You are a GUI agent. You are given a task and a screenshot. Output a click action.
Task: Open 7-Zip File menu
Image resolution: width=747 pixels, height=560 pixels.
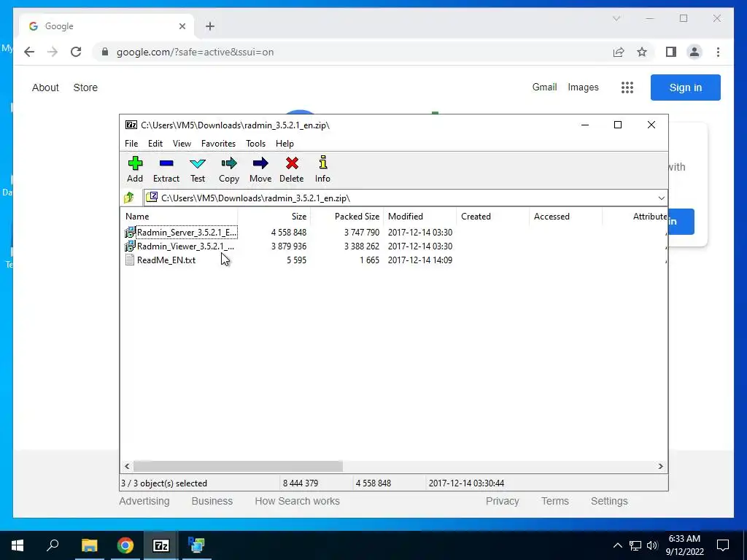pos(131,144)
